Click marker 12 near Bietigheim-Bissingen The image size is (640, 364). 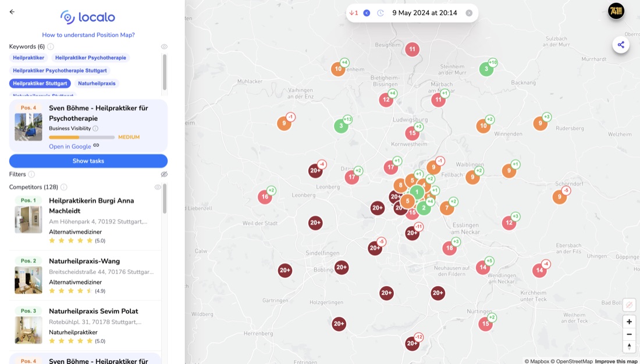[x=386, y=99]
